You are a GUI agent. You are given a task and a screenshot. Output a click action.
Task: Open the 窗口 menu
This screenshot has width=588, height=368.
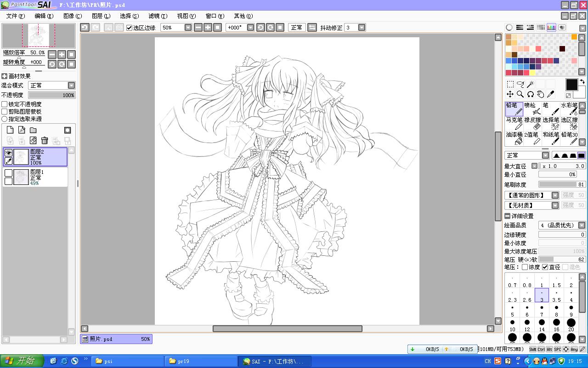point(215,16)
